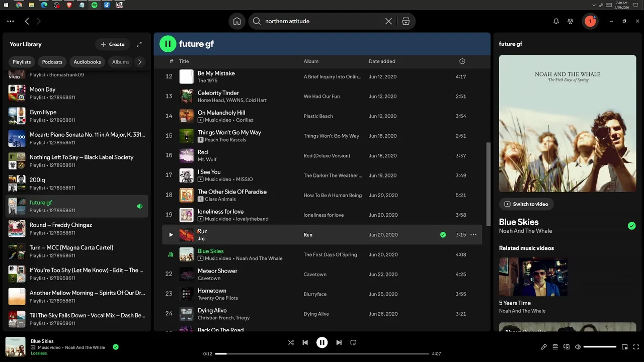Toggle shuffle playback
Viewport: 644px width, 362px height.
coord(291,342)
